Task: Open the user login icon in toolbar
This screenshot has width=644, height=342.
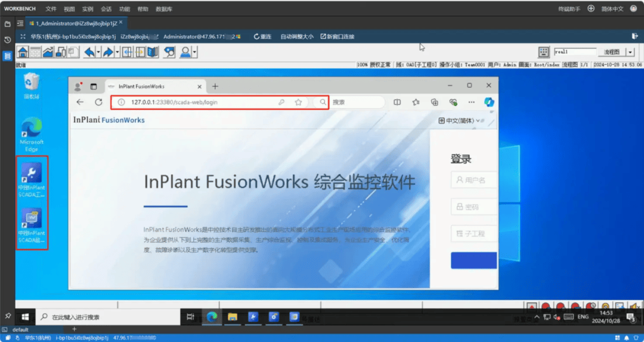Action: point(185,52)
